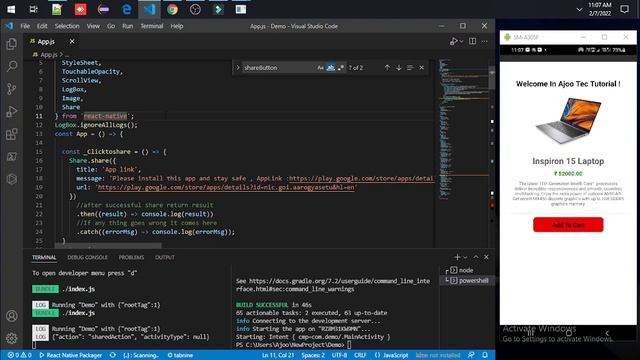Click the tabnine status bar item
The image size is (640, 360).
pyautogui.click(x=180, y=355)
